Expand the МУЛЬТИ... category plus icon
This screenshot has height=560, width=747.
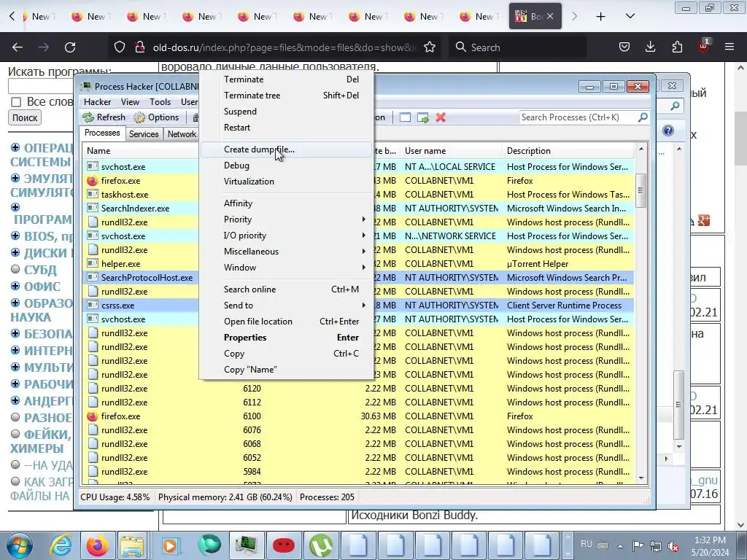15,367
